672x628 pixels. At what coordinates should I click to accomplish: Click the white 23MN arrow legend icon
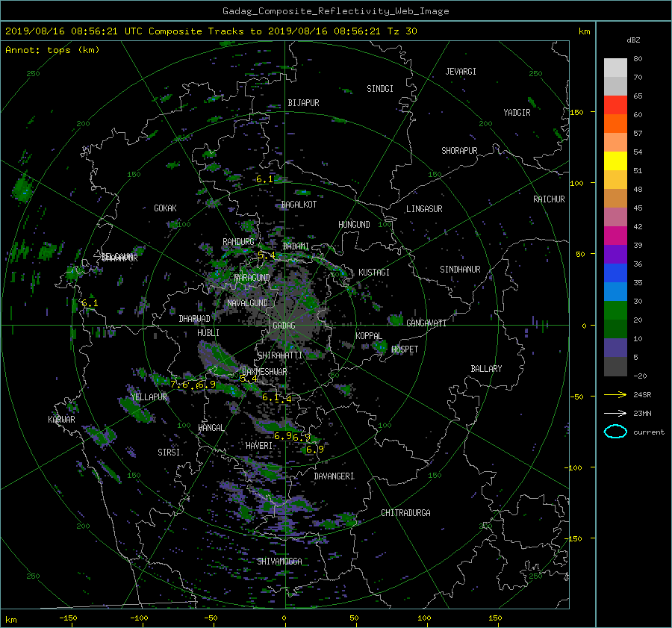[x=615, y=413]
